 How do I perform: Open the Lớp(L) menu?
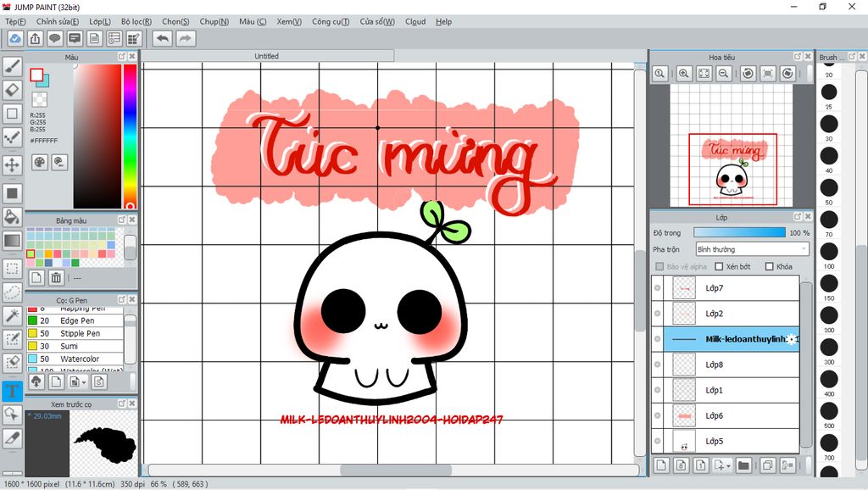pyautogui.click(x=100, y=21)
